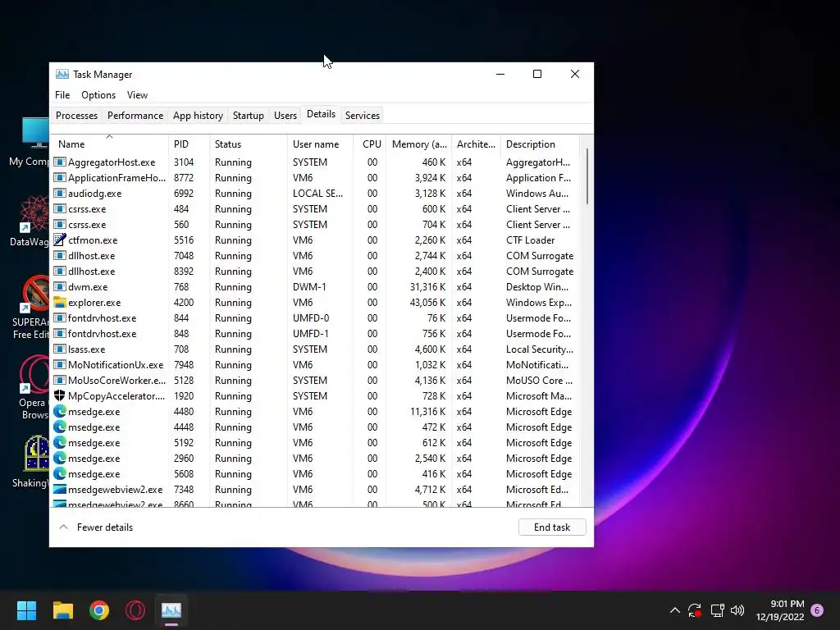Sort by the PID column header

(189, 144)
